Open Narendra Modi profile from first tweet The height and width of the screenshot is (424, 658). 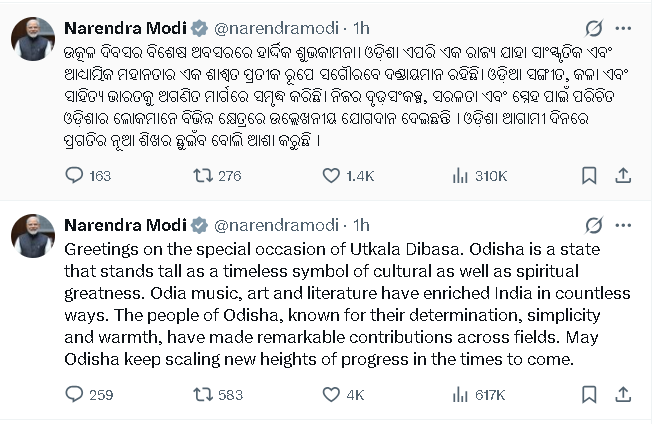tap(124, 27)
